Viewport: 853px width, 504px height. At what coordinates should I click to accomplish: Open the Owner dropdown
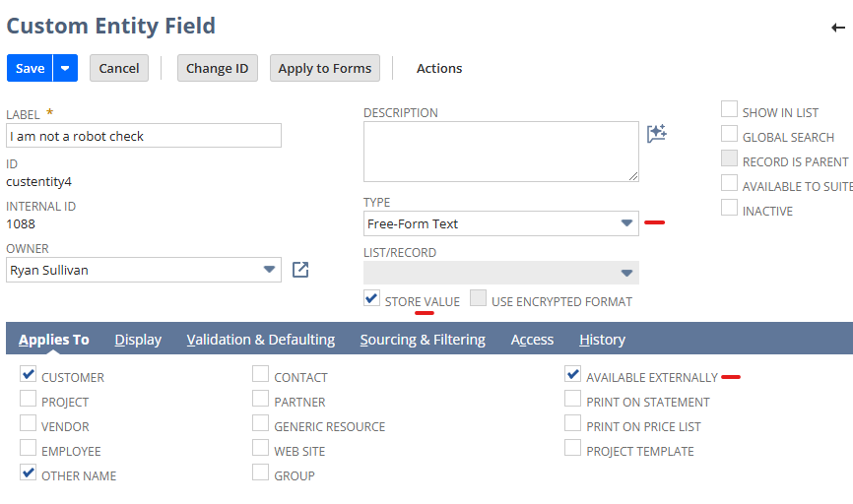(269, 270)
